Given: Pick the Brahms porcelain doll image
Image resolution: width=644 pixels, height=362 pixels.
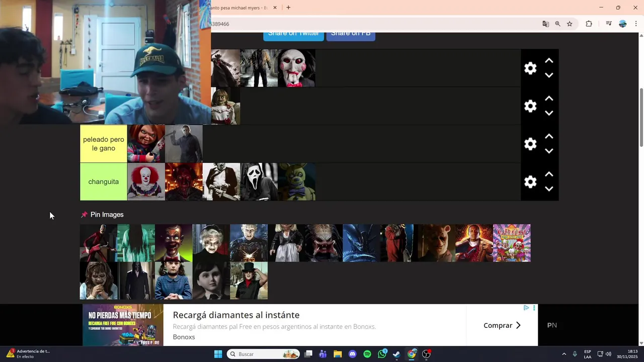Looking at the screenshot, I should pyautogui.click(x=211, y=281).
